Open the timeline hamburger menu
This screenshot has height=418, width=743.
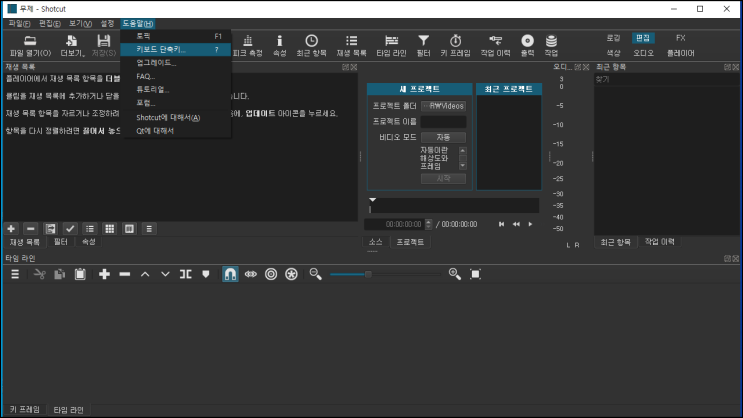tap(15, 274)
